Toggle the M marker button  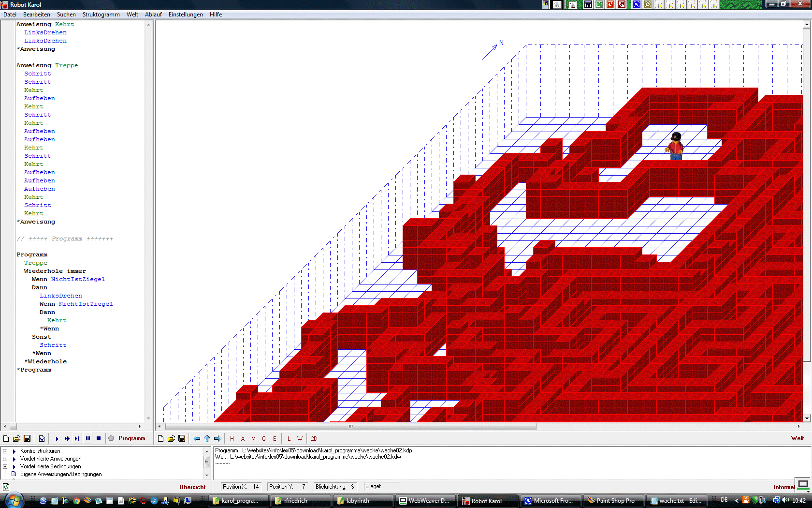[x=253, y=439]
